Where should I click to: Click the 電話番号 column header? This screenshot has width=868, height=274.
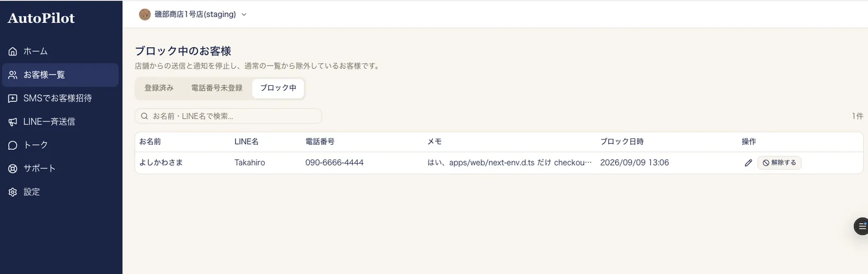pyautogui.click(x=320, y=142)
